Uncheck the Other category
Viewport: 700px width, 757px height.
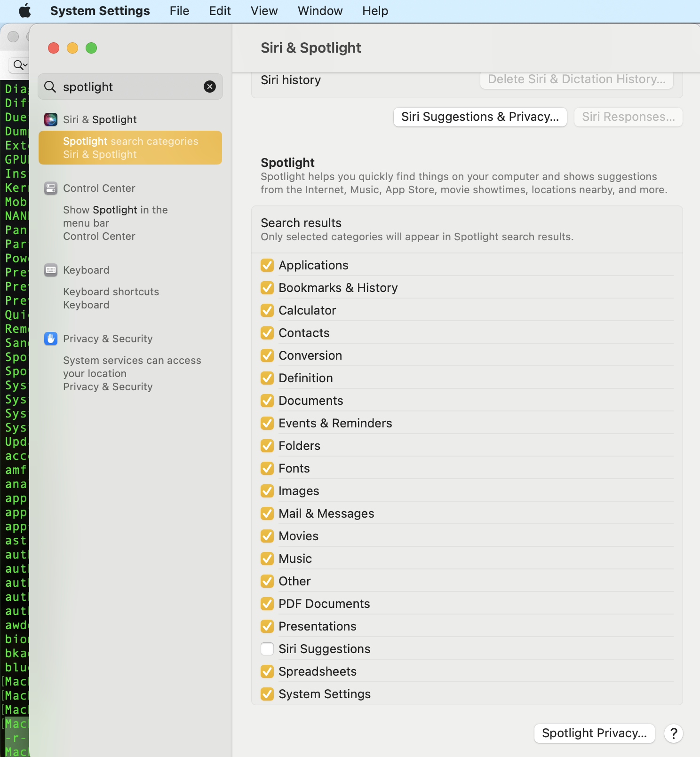point(267,581)
